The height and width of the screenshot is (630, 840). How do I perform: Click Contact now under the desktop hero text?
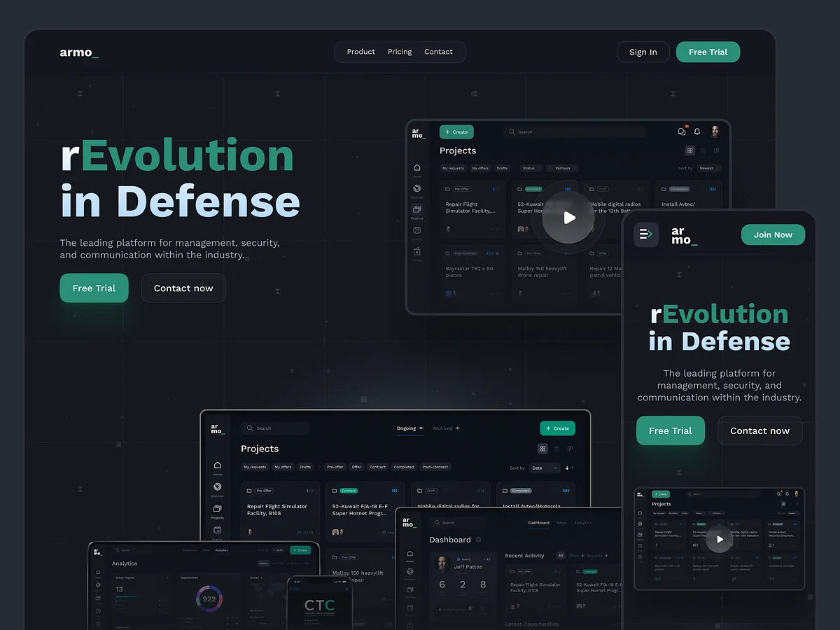183,288
